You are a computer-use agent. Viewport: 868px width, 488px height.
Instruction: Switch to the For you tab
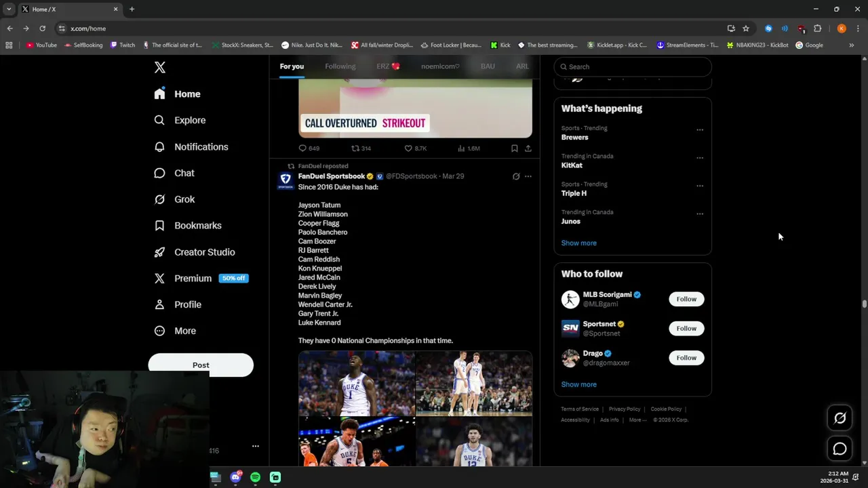coord(292,66)
